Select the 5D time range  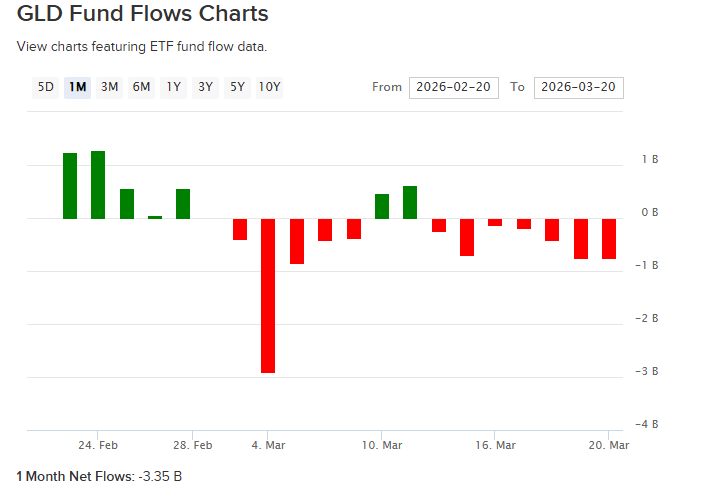coord(46,87)
